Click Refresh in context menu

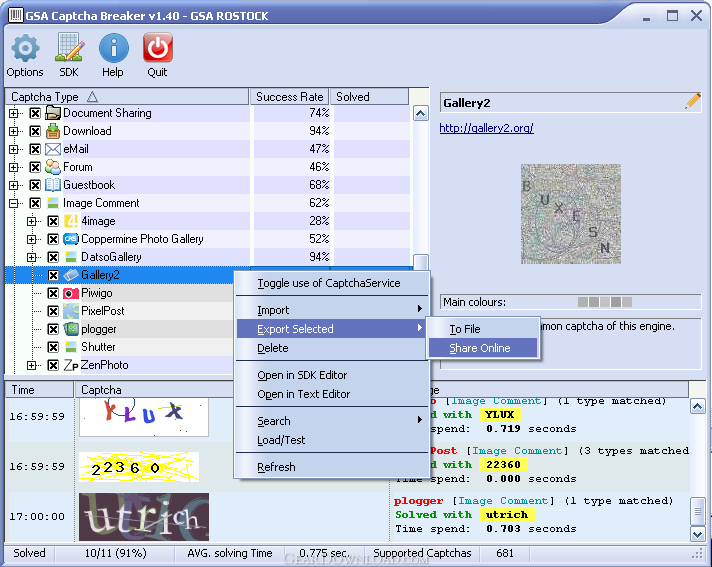[331, 467]
